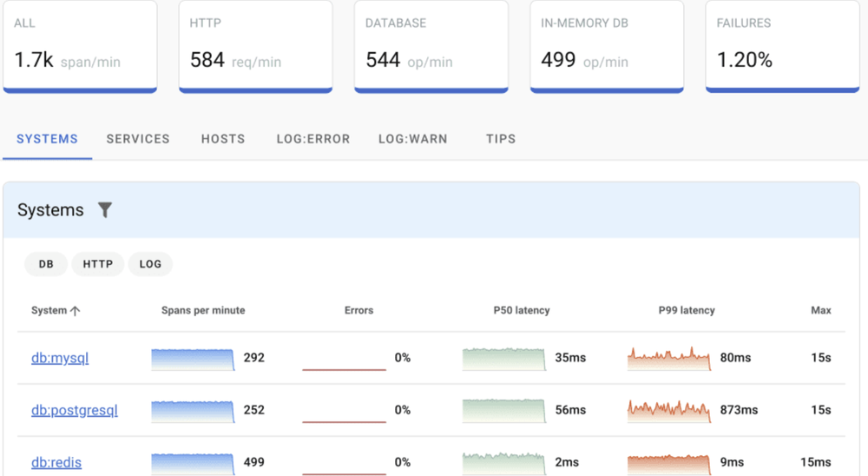
Task: Select the ALL spans metric card
Action: [80, 45]
